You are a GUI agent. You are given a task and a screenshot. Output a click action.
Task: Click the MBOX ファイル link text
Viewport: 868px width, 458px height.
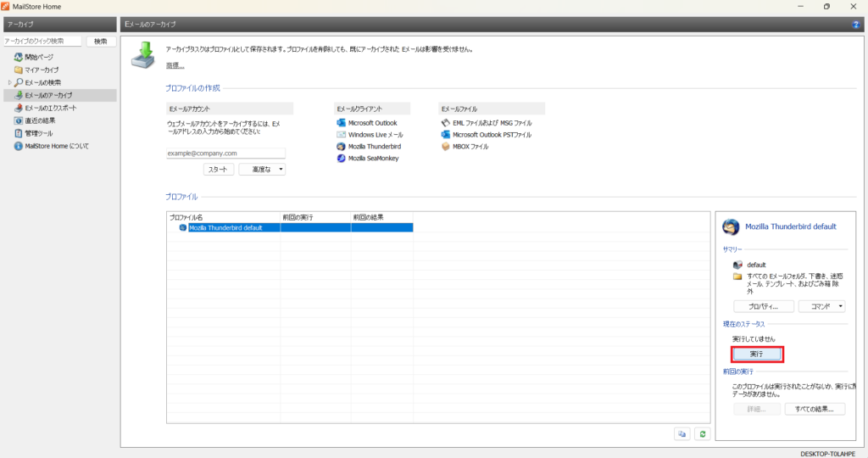pyautogui.click(x=470, y=147)
